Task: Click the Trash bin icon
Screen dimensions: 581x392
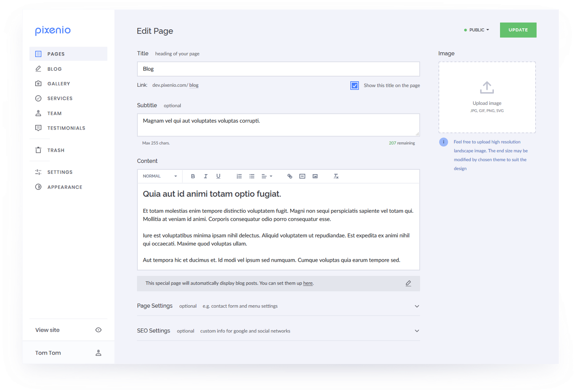Action: point(38,150)
